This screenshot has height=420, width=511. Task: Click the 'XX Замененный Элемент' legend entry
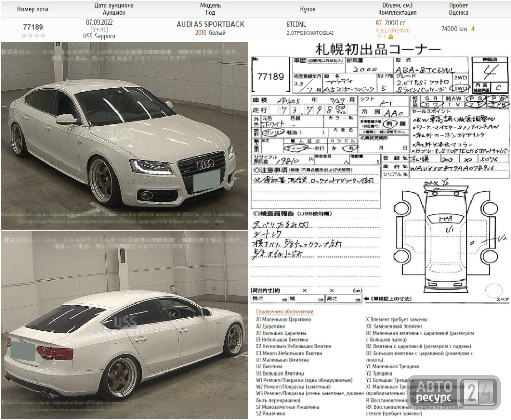[x=394, y=326]
